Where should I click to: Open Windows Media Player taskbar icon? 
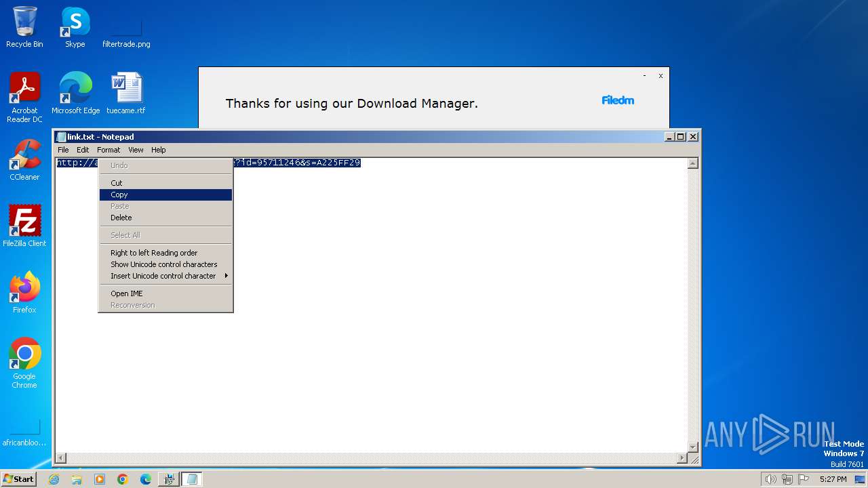click(100, 479)
